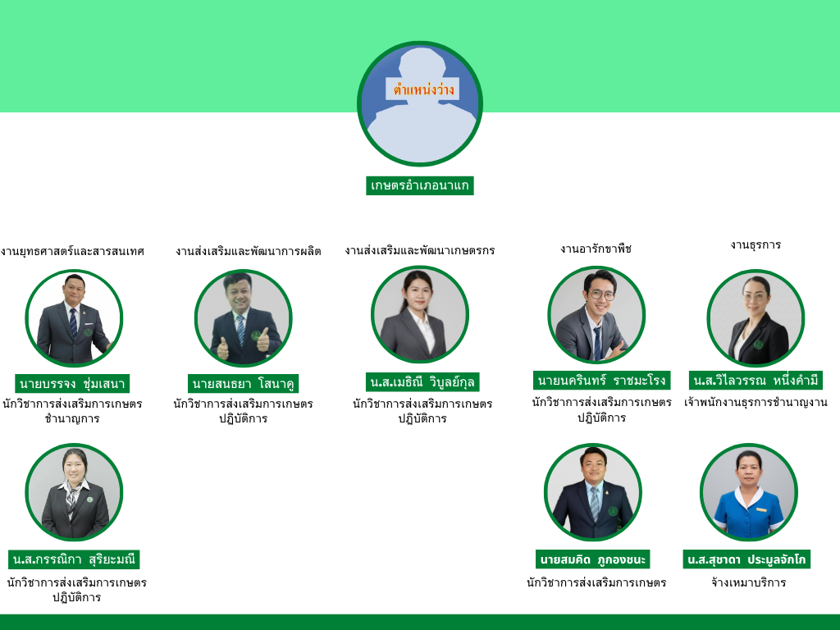This screenshot has width=840, height=630.
Task: Open portrait of น.ส.เมธิณี วิบูลย์กุล
Action: coord(420,314)
